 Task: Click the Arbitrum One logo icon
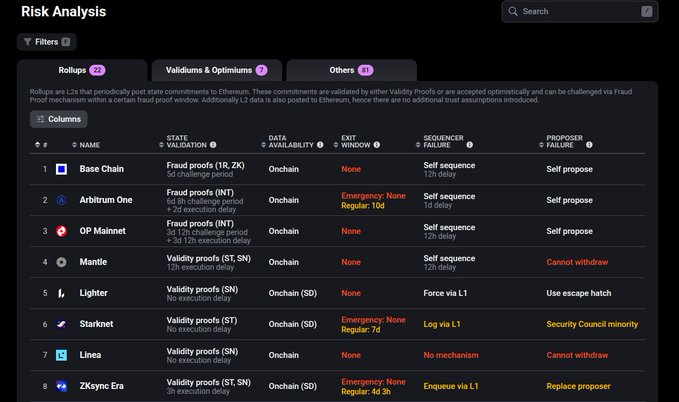61,200
